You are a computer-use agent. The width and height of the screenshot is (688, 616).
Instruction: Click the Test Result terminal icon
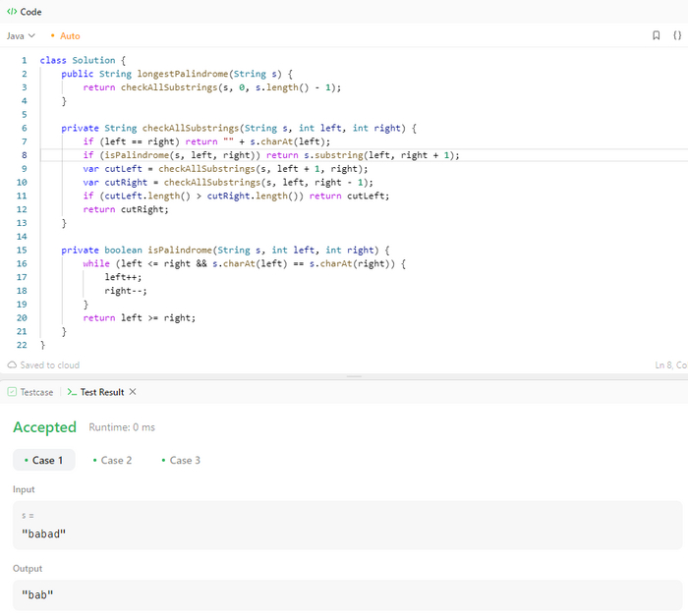pos(72,392)
